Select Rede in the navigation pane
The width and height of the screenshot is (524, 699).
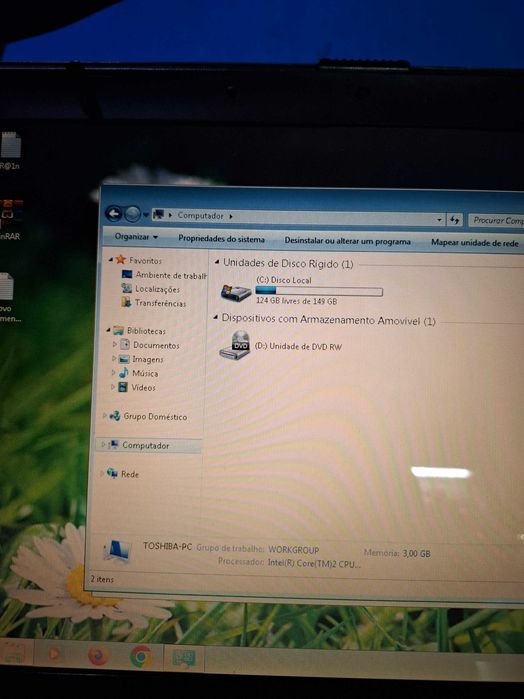coord(130,474)
